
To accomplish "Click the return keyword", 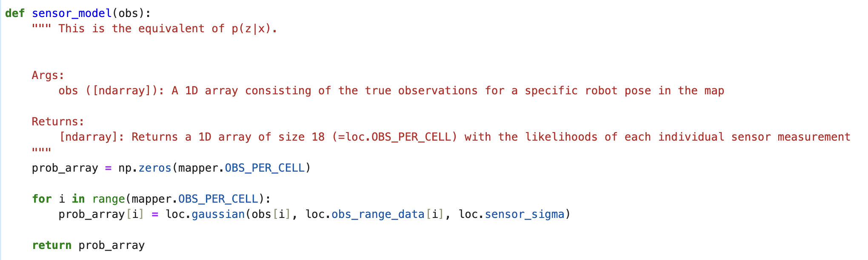I will click(51, 246).
